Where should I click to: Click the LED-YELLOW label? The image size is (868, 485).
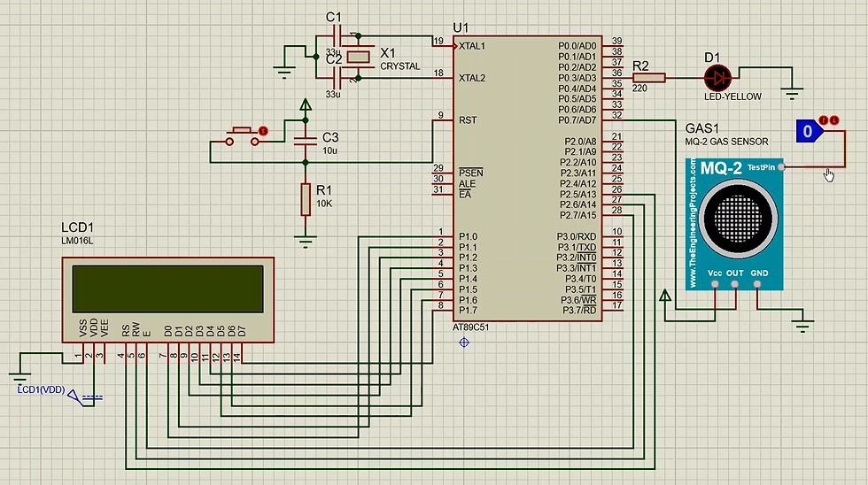pos(733,96)
